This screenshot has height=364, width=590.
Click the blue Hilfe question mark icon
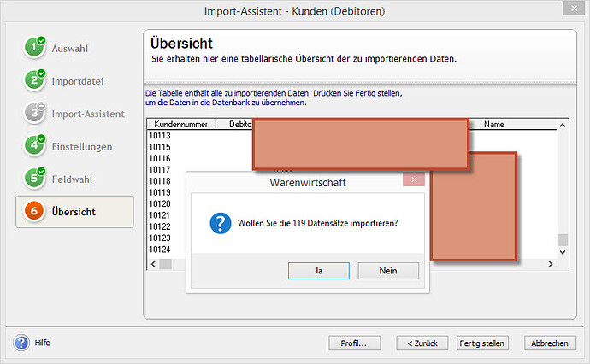pos(21,343)
